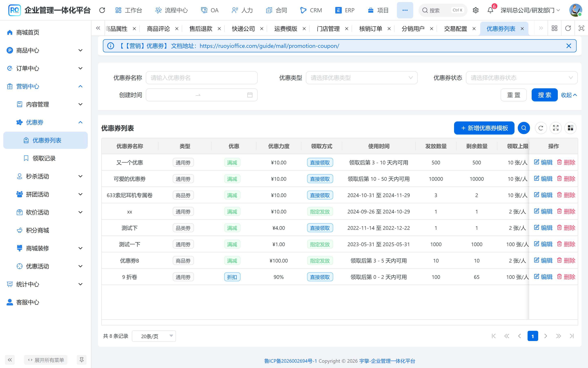The height and width of the screenshot is (368, 588).
Task: Select 领取记录 in sidebar
Action: (x=46, y=158)
